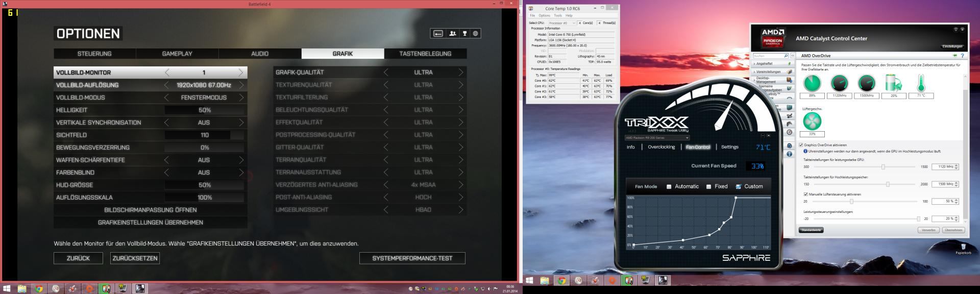The width and height of the screenshot is (980, 294).
Task: Click Einstellungen in Catalyst header
Action: [952, 46]
